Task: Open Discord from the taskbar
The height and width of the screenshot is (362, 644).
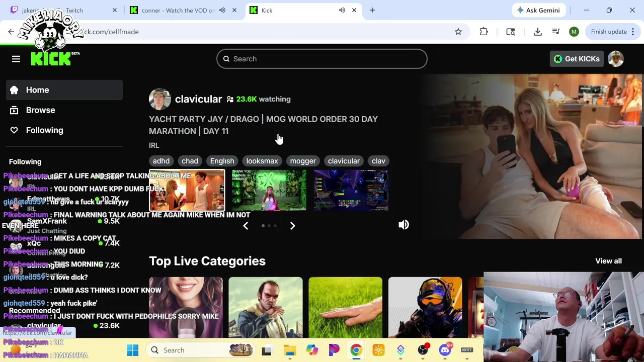Action: (x=445, y=350)
